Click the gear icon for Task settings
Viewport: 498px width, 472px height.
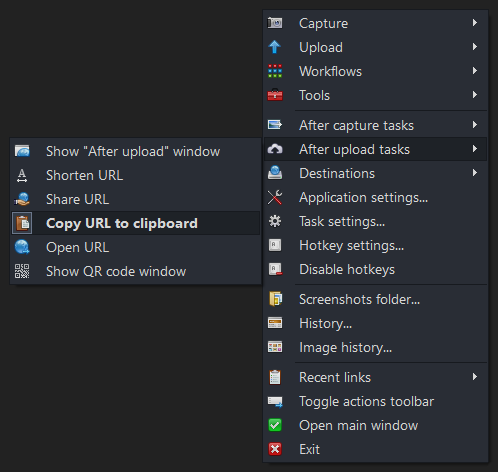[x=275, y=221]
